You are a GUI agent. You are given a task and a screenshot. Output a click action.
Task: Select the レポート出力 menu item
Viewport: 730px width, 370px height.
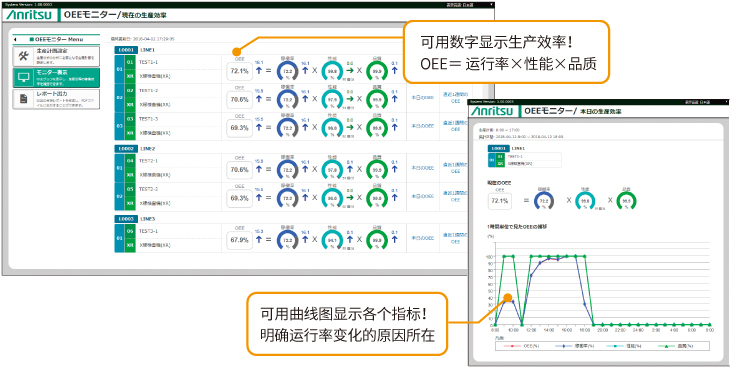tap(56, 100)
